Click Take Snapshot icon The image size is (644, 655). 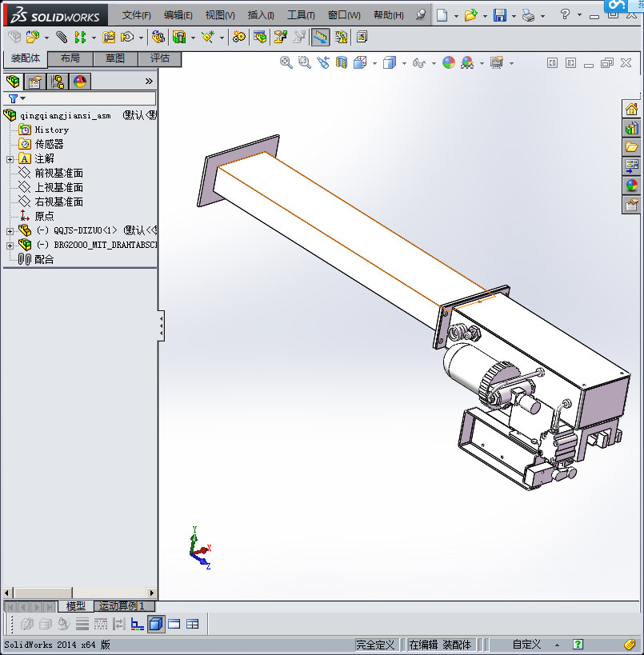coord(362,37)
